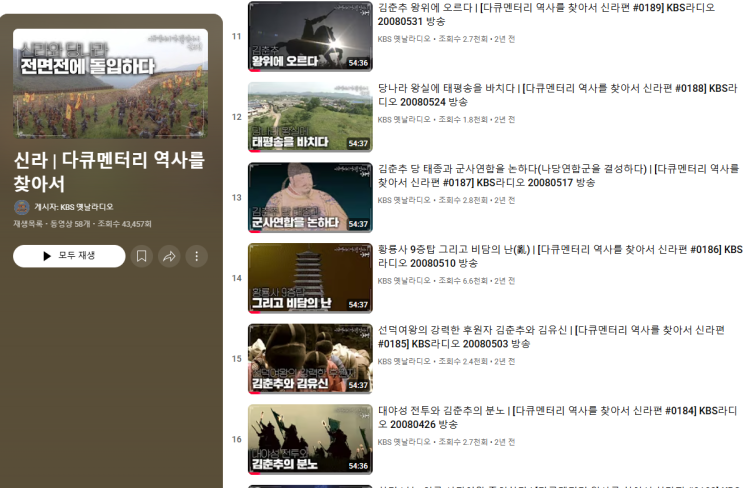Open 게시자: KBS 옛날라디오 publisher link
The image size is (743, 488).
(x=73, y=207)
